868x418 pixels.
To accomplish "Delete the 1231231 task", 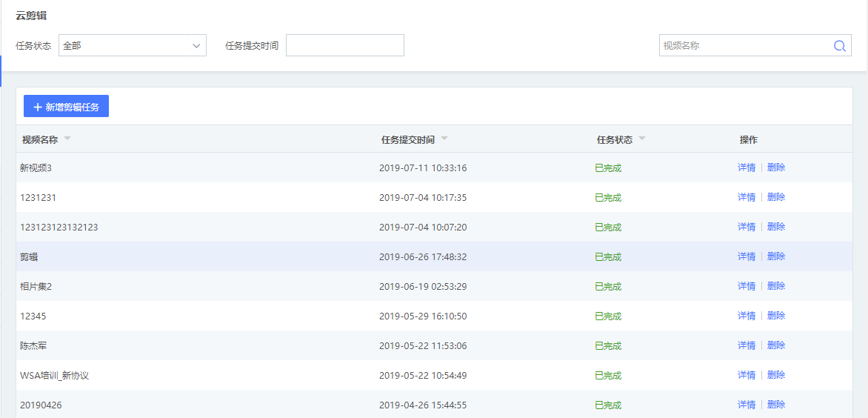I will coord(776,196).
